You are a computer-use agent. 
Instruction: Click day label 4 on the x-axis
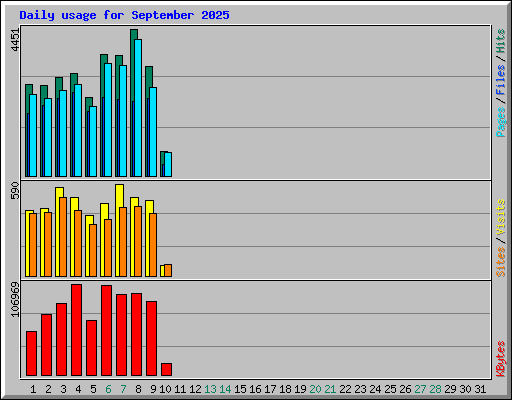[x=78, y=389]
